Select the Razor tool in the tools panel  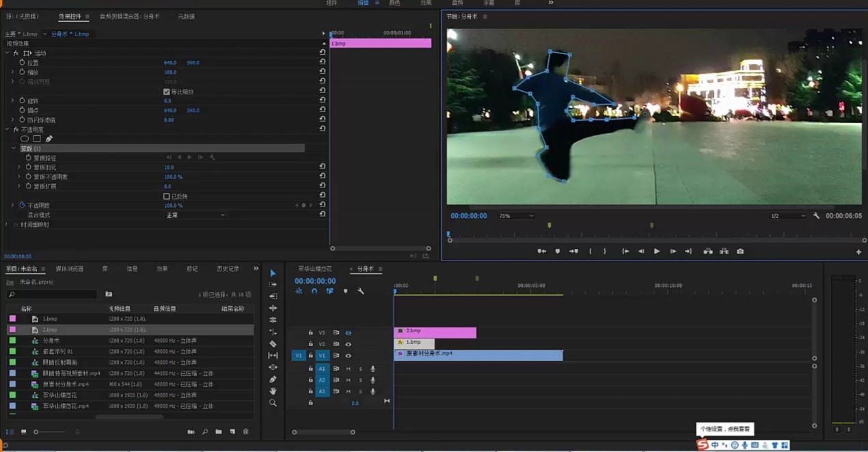[273, 343]
